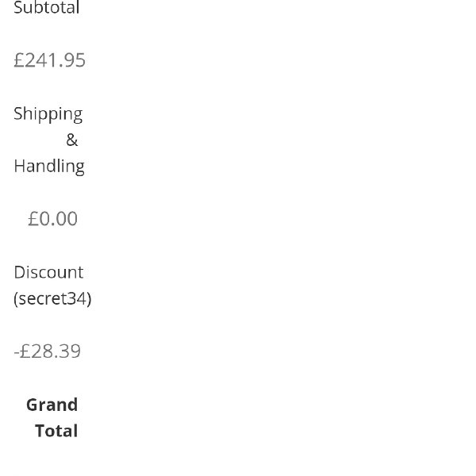Screen dimensions: 476x476
Task: Click the bold word Total
Action: 56,431
